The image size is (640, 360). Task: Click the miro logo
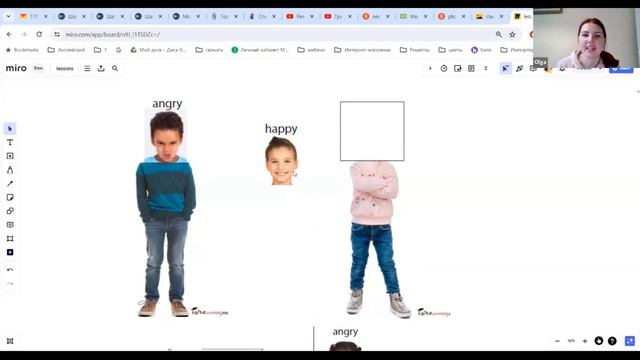click(16, 68)
